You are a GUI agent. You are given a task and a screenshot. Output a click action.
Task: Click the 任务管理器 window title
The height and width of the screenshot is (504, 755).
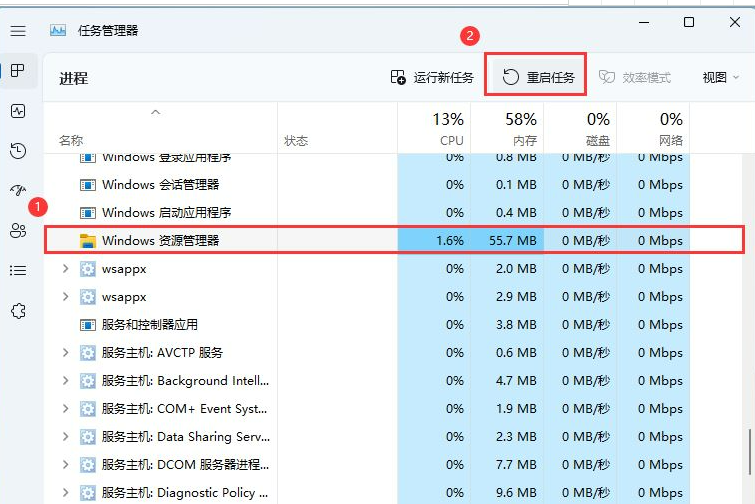[x=108, y=31]
